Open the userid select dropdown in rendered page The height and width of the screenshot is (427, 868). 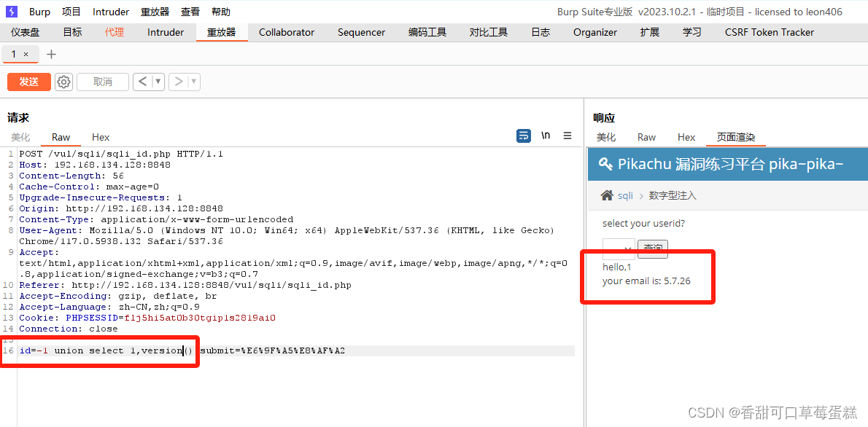coord(619,248)
